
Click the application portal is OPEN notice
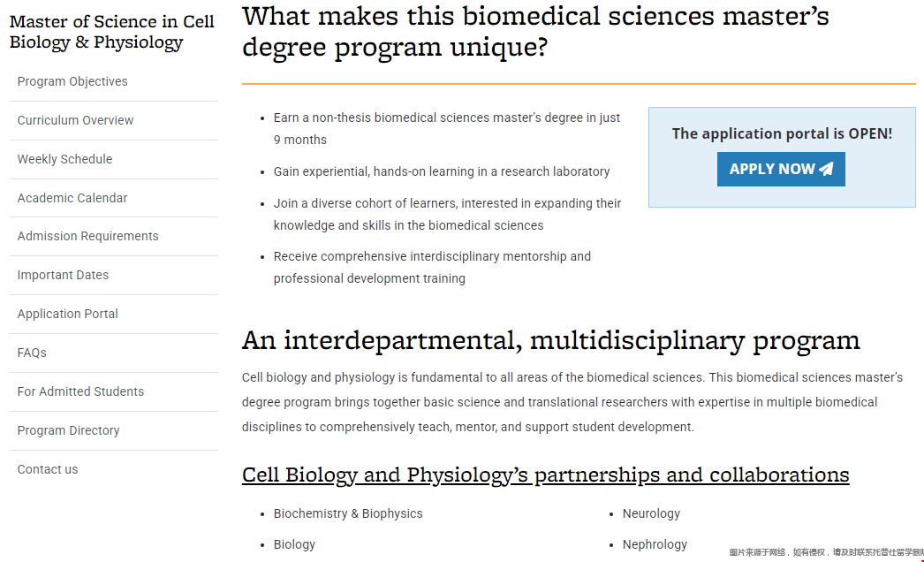click(782, 133)
